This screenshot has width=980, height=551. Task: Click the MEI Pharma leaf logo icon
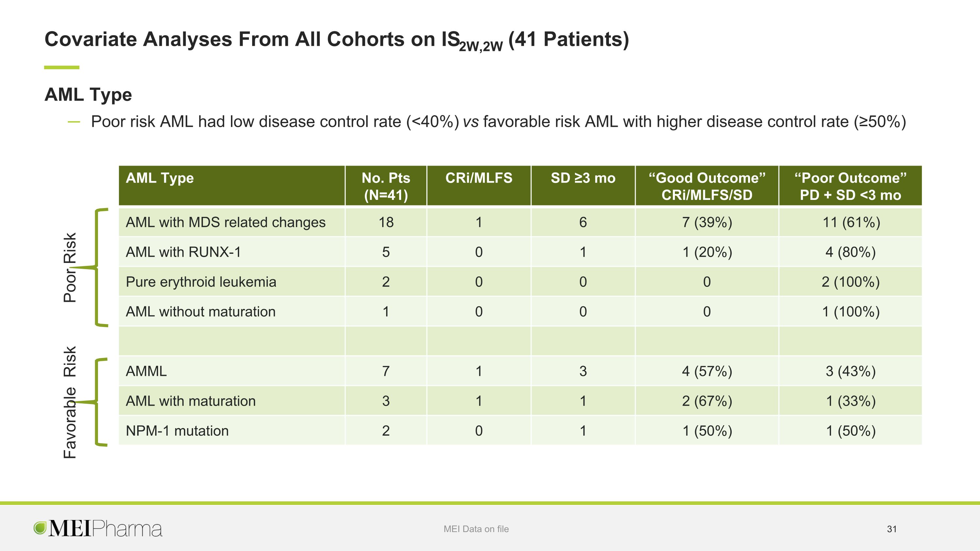coord(40,528)
